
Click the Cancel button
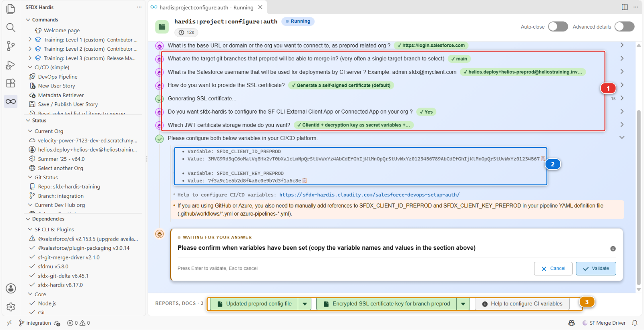pos(553,268)
